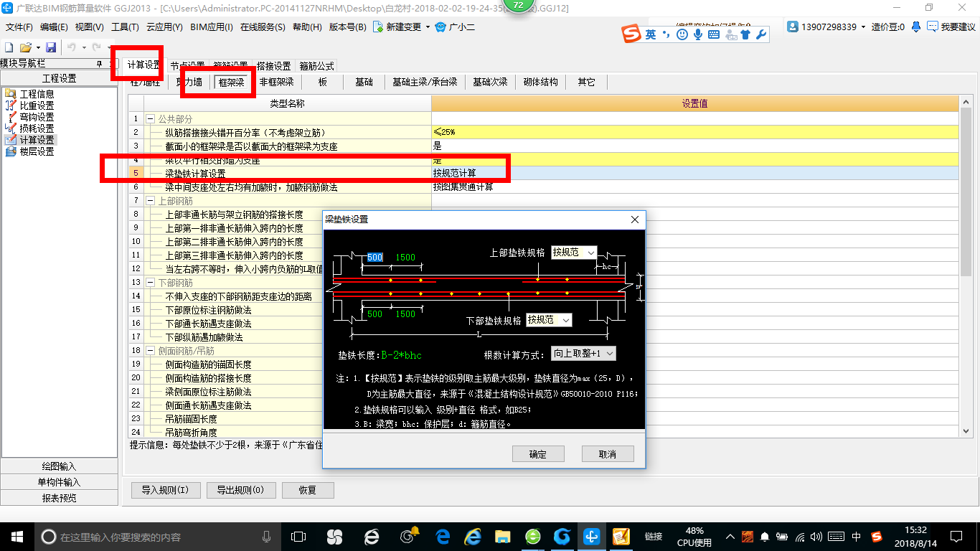Click the 导出规则(O) button

240,491
